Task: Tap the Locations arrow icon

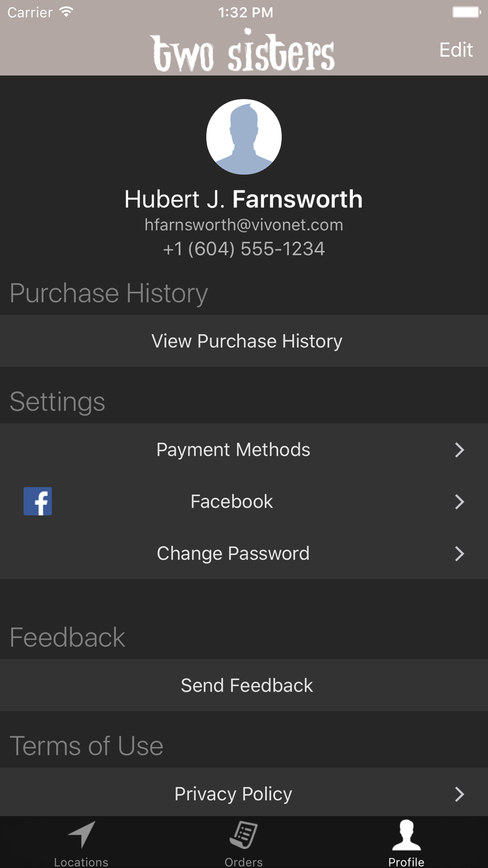Action: click(x=81, y=835)
